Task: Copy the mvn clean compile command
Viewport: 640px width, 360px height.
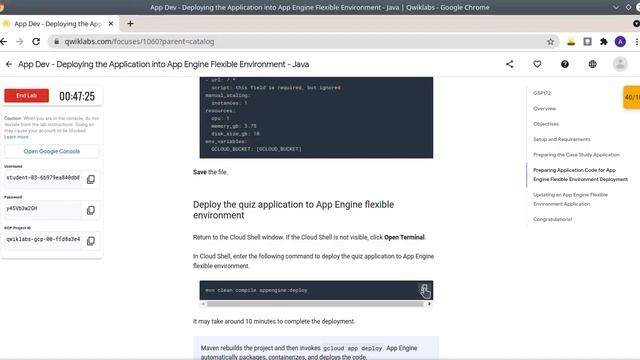Action: point(424,290)
